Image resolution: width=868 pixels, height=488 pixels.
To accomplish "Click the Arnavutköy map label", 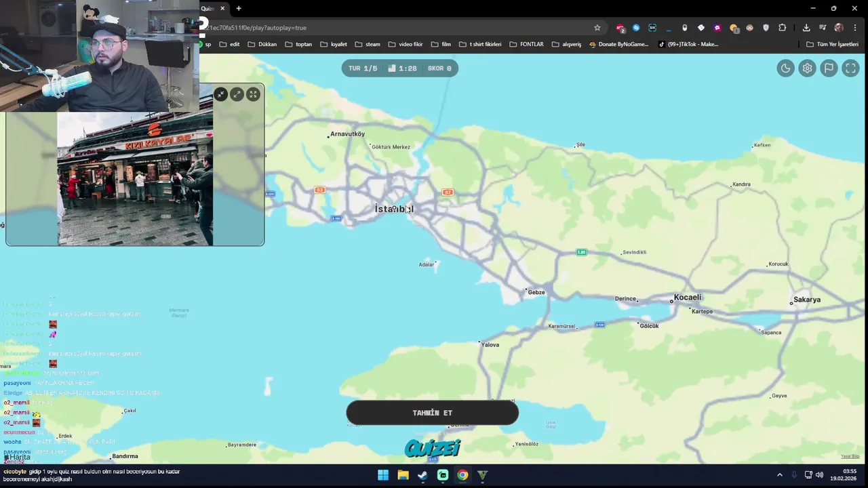I will pyautogui.click(x=347, y=134).
